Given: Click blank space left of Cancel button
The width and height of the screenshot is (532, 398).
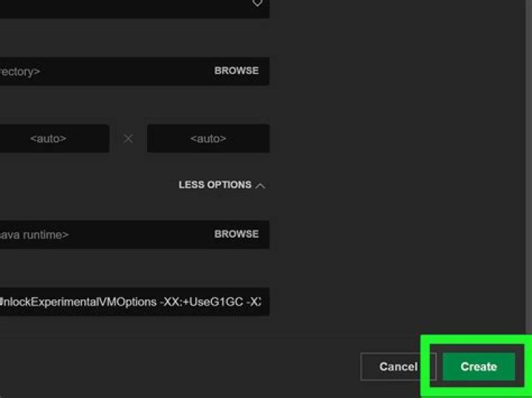Looking at the screenshot, I should click(x=222, y=367).
